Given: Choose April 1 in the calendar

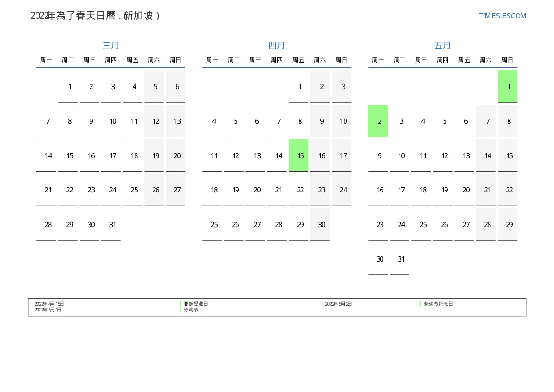Looking at the screenshot, I should 300,87.
